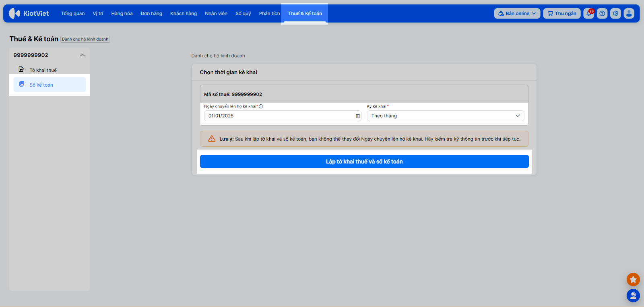Open the notifications bell
This screenshot has width=644, height=307.
(x=589, y=13)
